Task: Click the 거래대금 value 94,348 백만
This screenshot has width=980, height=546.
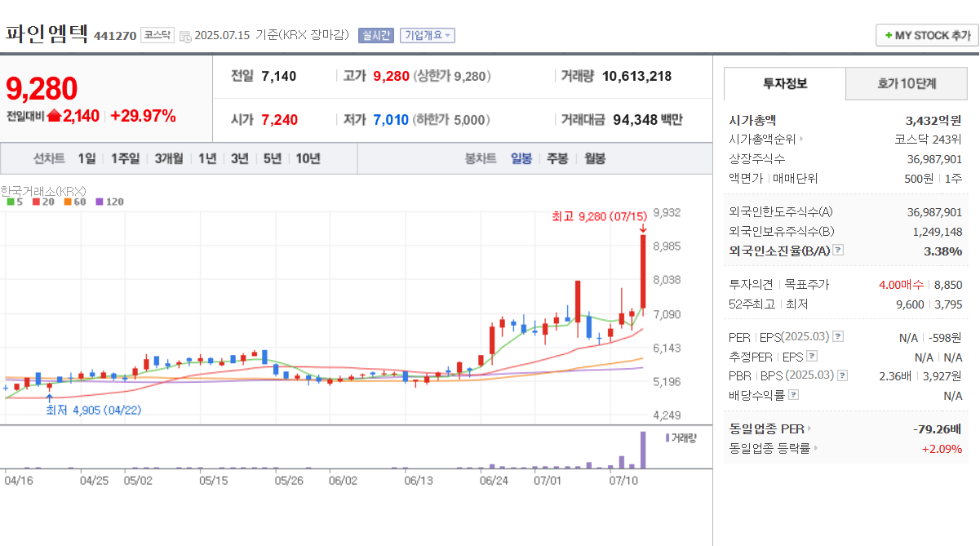Action: (648, 119)
